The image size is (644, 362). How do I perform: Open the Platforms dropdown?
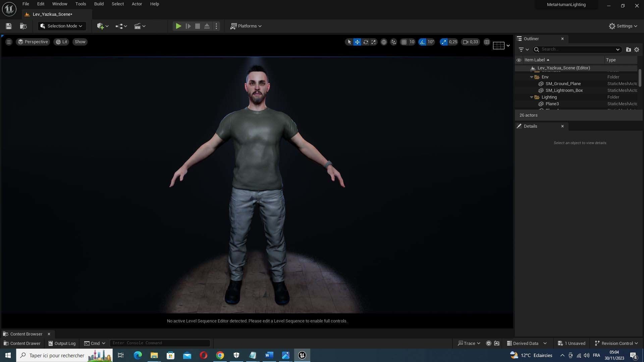246,26
